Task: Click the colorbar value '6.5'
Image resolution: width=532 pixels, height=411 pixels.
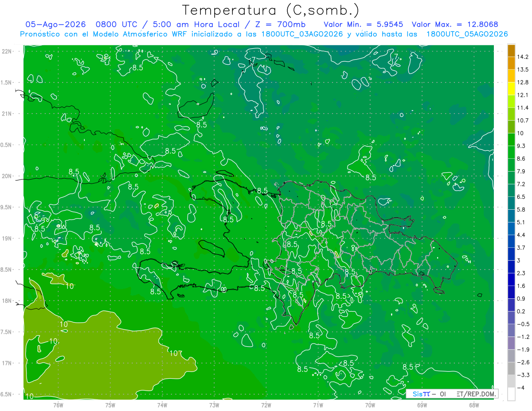Action: point(521,197)
